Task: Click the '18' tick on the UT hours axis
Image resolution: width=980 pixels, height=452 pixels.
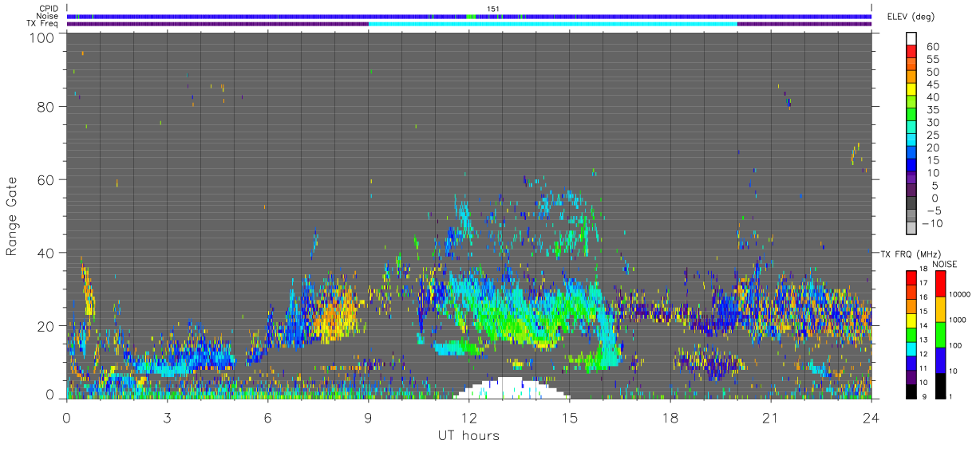Action: pos(670,418)
